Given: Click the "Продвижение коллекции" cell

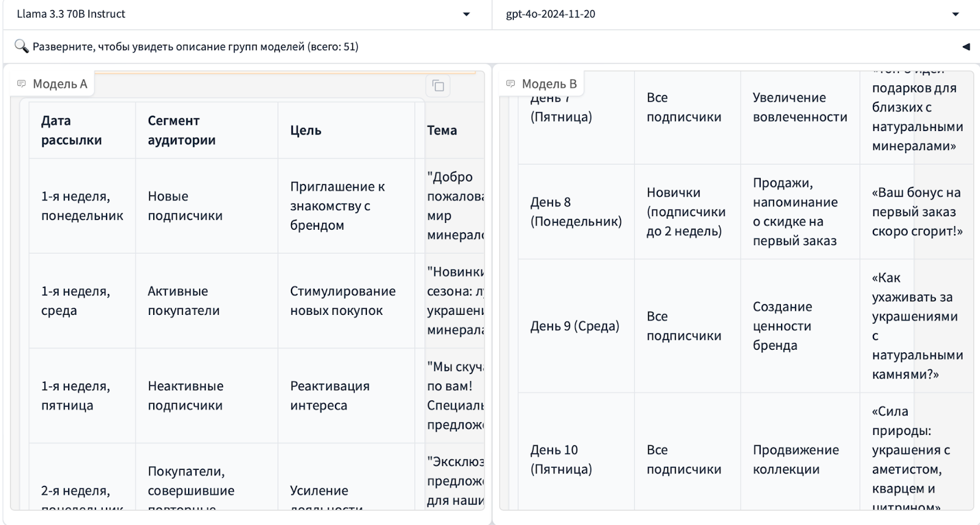Looking at the screenshot, I should (796, 459).
